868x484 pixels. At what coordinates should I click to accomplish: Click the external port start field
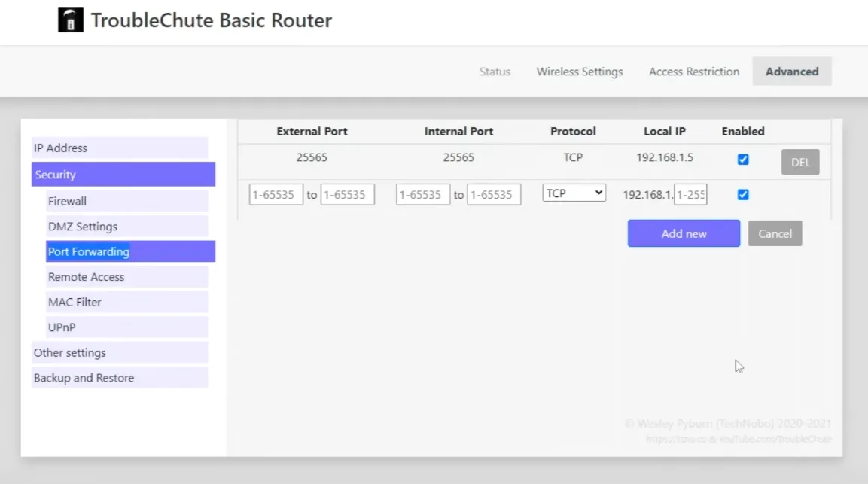(276, 195)
